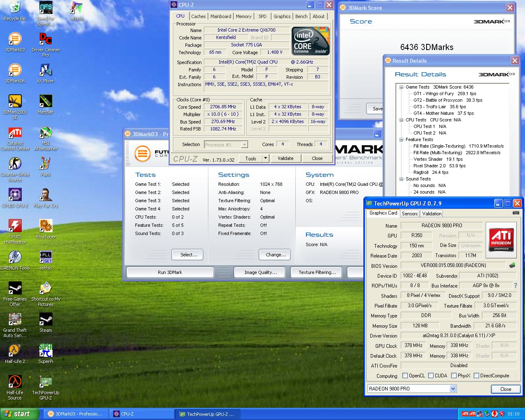Switch to 3DMark03 taskbar button
Image resolution: width=525 pixels, height=420 pixels.
(x=77, y=414)
